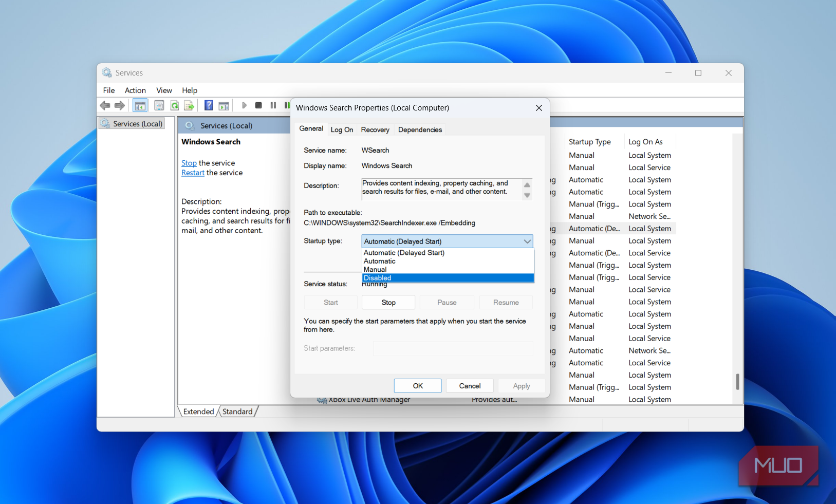836x504 pixels.
Task: Click the WSearch service name text
Action: [x=375, y=151]
